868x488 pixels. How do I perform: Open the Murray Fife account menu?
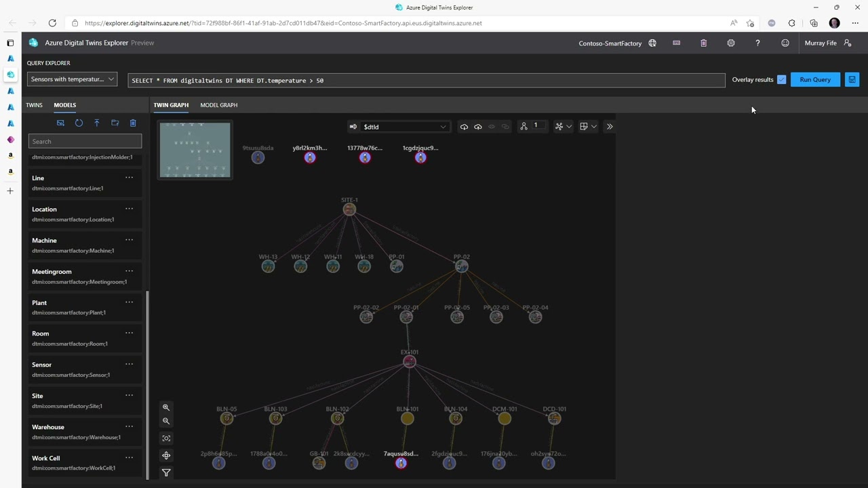pyautogui.click(x=828, y=43)
